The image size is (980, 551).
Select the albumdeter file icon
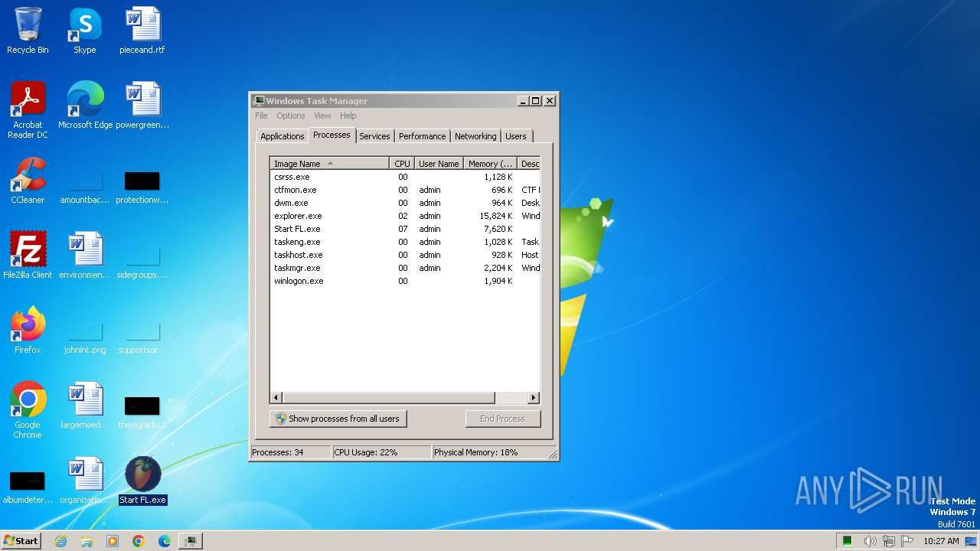pos(28,487)
